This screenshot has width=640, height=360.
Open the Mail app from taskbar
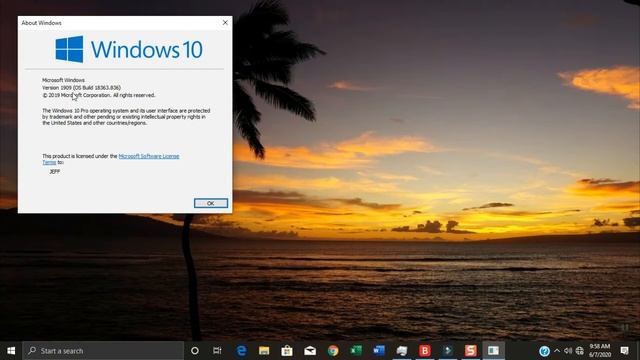pyautogui.click(x=310, y=351)
